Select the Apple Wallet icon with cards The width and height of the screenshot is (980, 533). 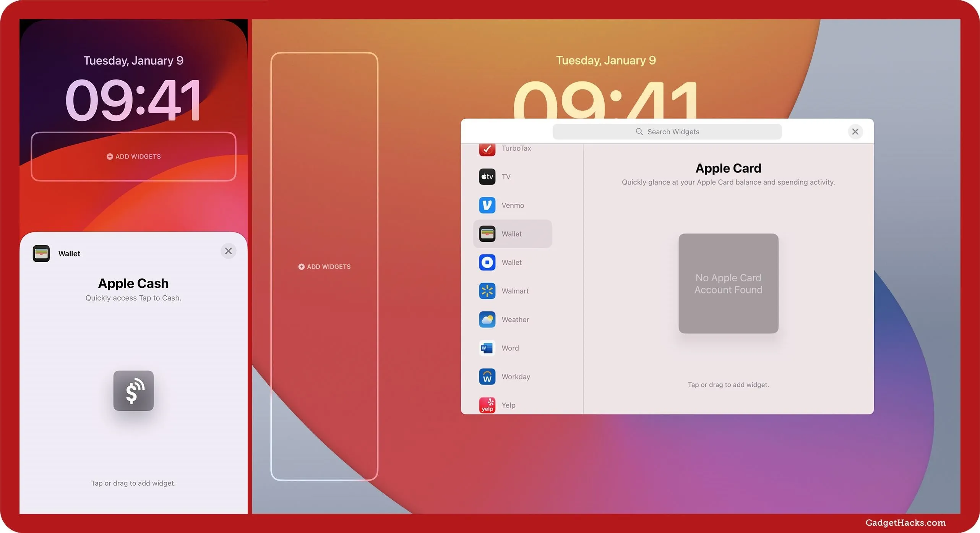click(487, 233)
